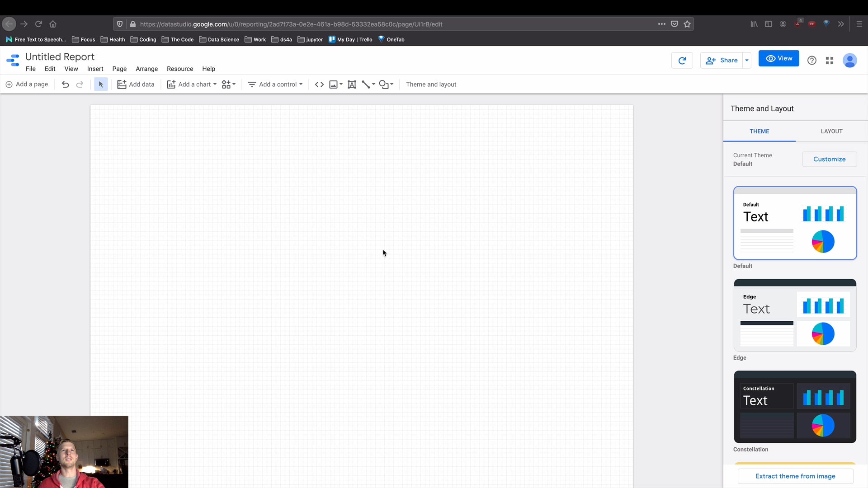Click the Theme and layout toggle button
868x488 pixels.
pos(431,84)
